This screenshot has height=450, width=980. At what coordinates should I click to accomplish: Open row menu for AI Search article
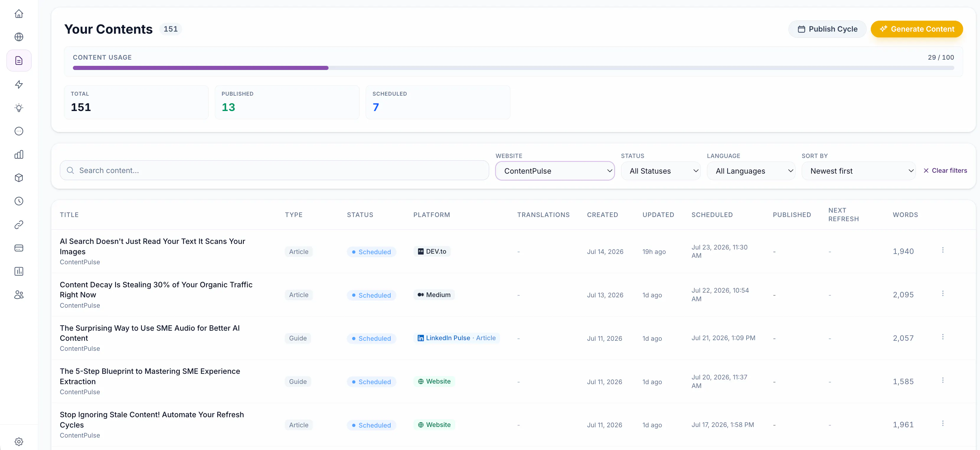coord(943,250)
